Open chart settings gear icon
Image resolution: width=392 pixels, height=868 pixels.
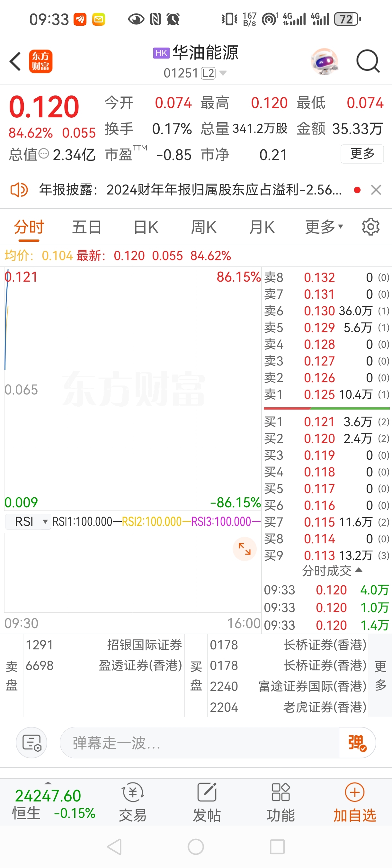pos(371,227)
